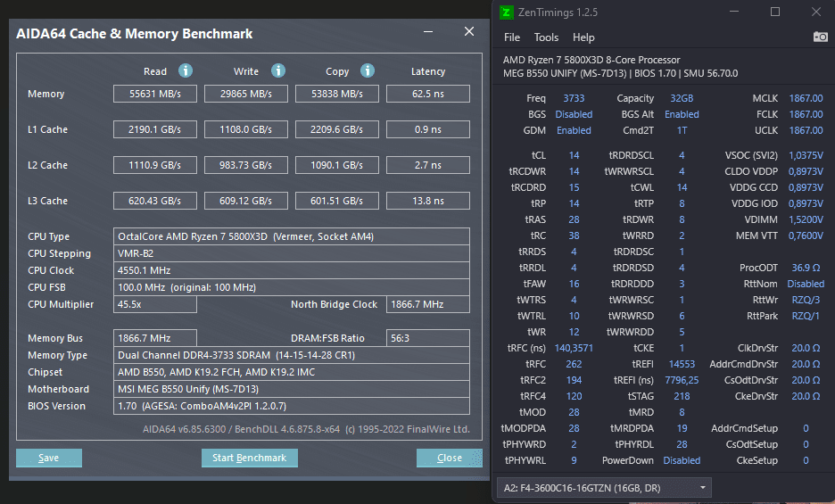Select the L1 Cache latency 0.9 ns
The image size is (835, 504).
(428, 129)
